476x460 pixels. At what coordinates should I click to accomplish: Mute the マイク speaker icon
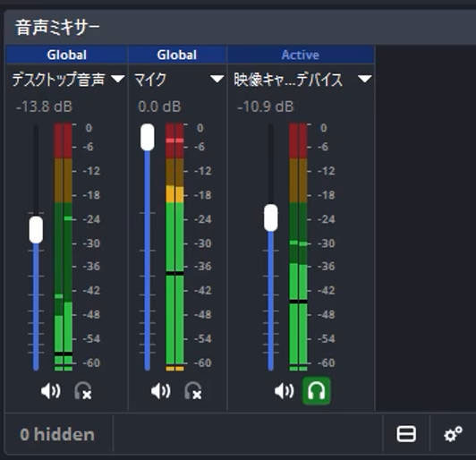click(x=161, y=391)
